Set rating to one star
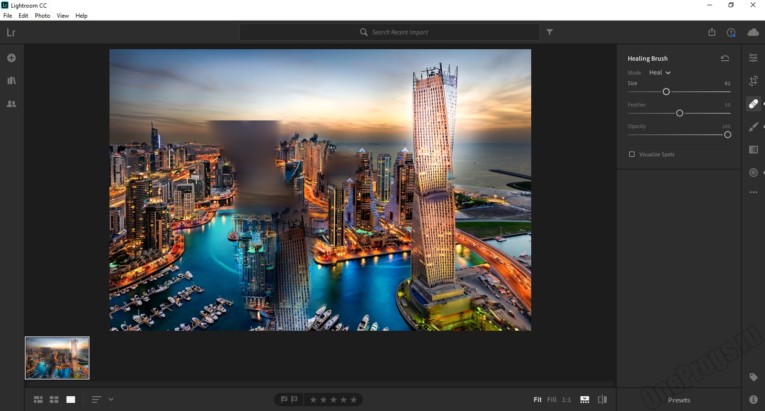765x411 pixels. 313,399
